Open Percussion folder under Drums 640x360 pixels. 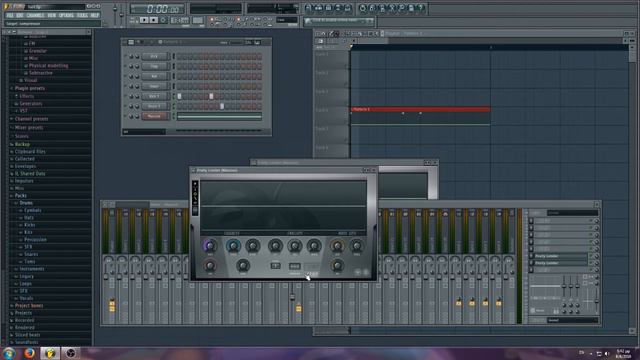click(x=35, y=240)
